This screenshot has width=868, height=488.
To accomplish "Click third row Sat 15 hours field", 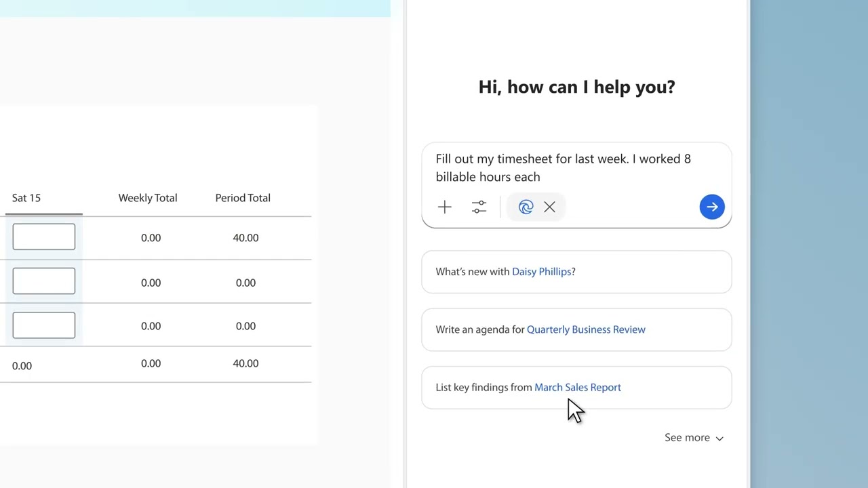I will [x=43, y=325].
